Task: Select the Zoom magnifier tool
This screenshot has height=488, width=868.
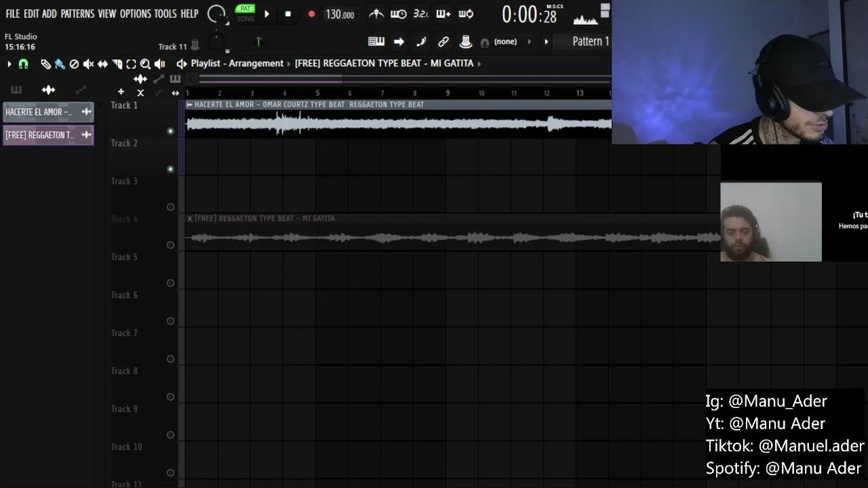Action: 145,64
